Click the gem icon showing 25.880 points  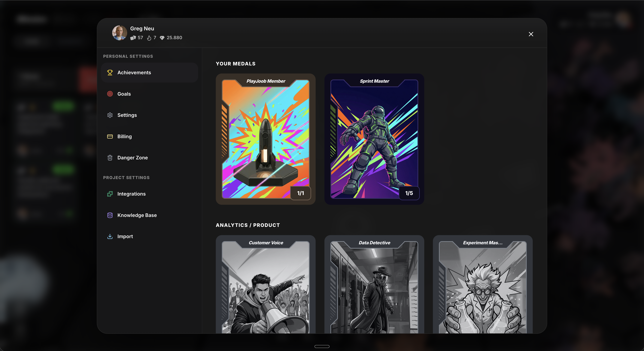pyautogui.click(x=162, y=38)
